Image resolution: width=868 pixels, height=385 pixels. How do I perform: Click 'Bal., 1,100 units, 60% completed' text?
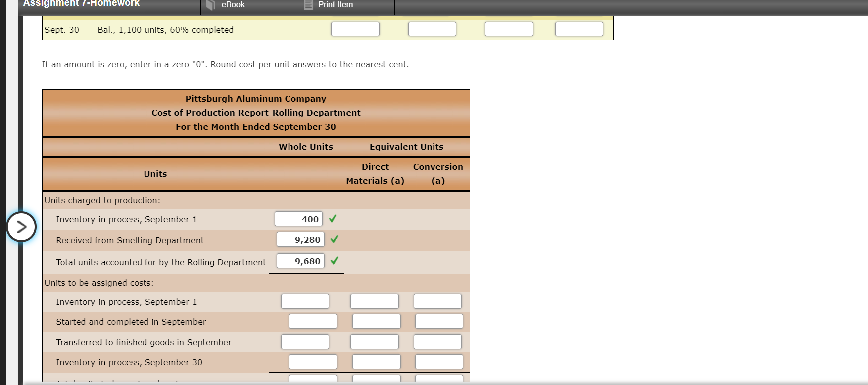[165, 30]
